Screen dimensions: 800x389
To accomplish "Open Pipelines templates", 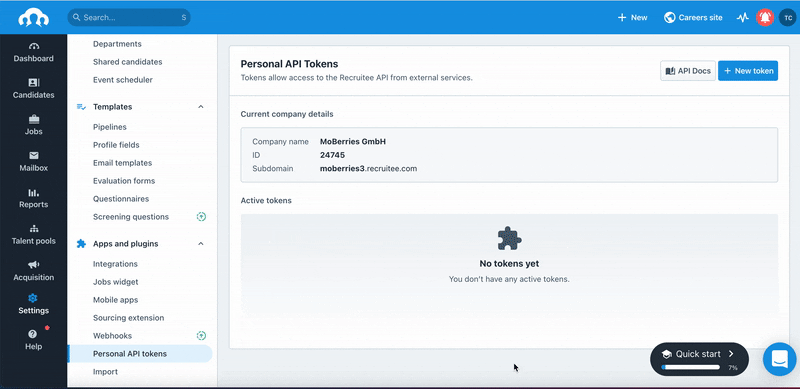I will [110, 127].
